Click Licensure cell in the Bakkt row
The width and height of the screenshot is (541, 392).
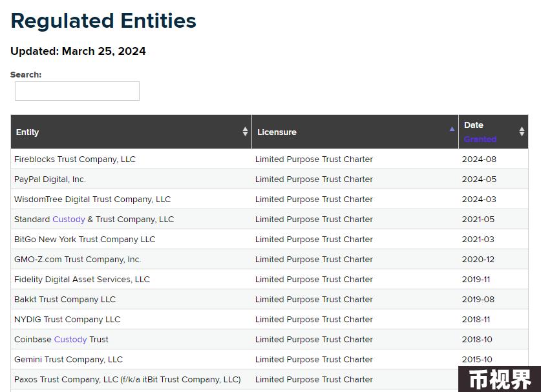(314, 299)
